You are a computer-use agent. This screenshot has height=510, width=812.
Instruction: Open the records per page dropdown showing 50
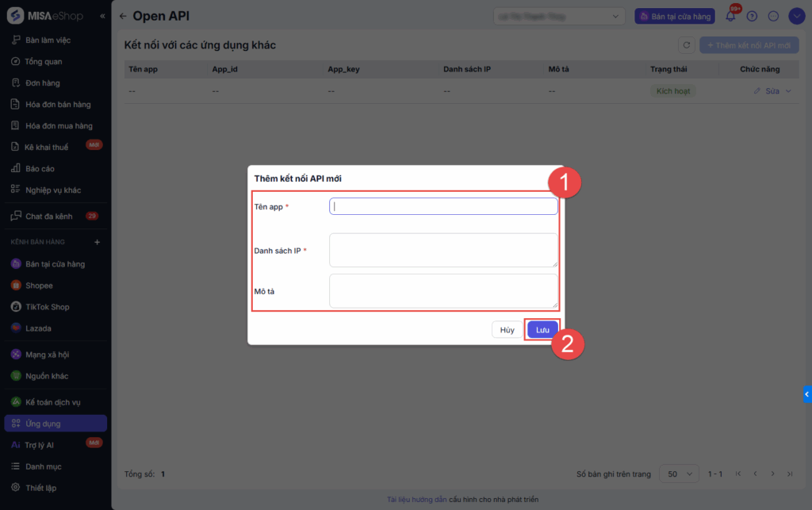679,474
